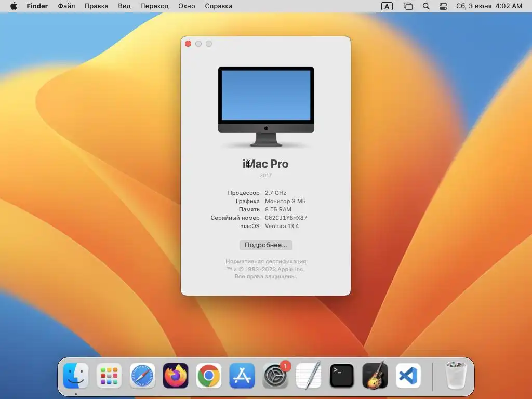
Task: Open Finder from the Dock
Action: (76, 376)
